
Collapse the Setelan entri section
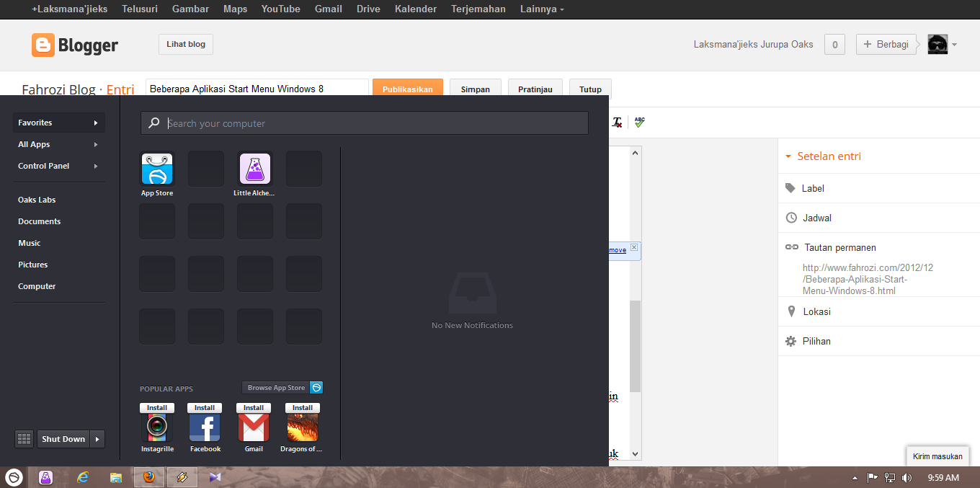tap(788, 156)
